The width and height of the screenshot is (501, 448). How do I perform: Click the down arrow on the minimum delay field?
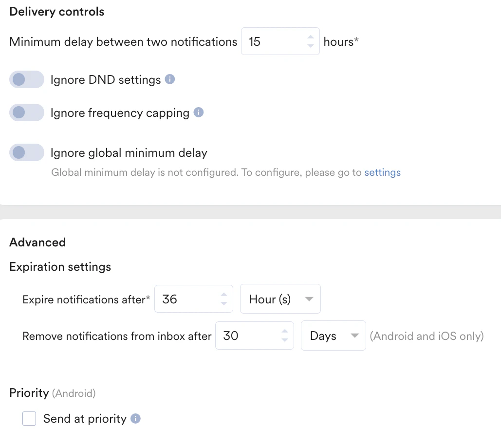point(311,45)
